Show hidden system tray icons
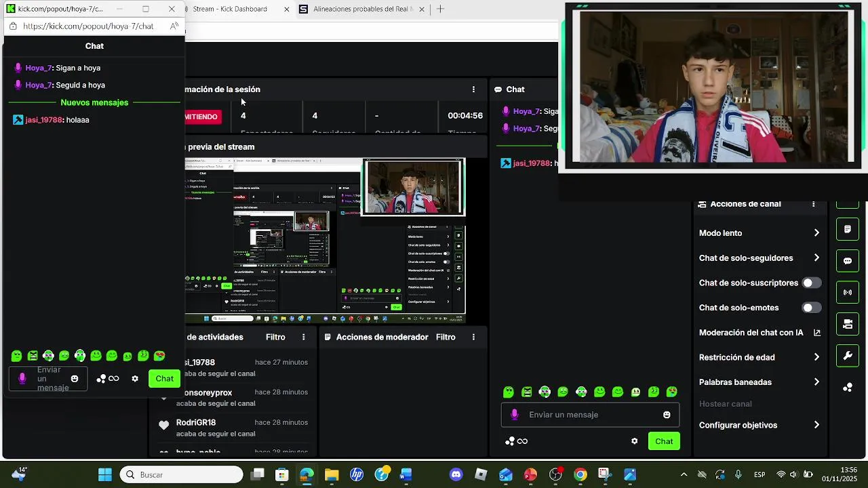Viewport: 868px width, 488px height. pyautogui.click(x=684, y=474)
